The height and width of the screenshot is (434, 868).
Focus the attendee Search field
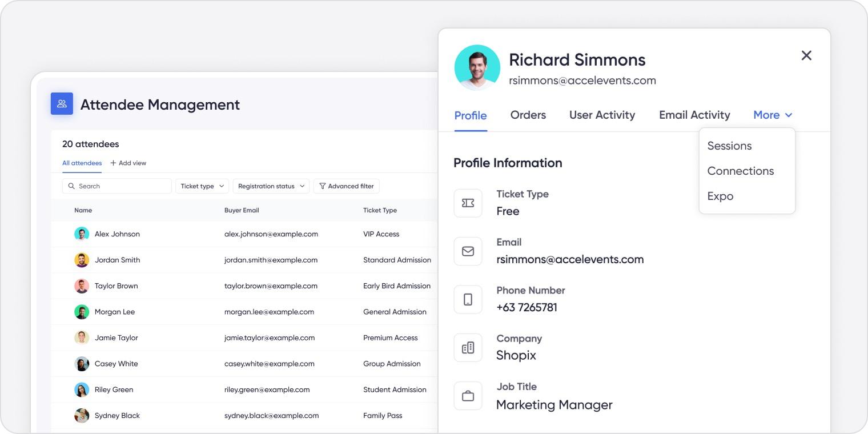click(x=116, y=186)
